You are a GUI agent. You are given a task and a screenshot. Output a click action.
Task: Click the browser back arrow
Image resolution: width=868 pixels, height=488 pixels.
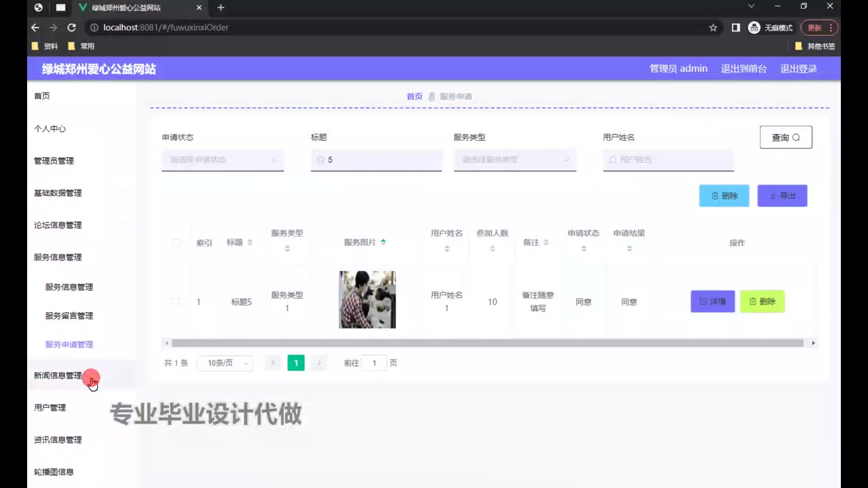point(35,28)
